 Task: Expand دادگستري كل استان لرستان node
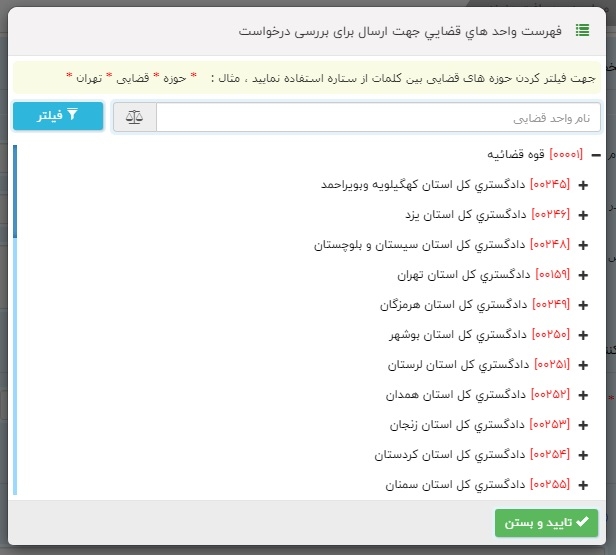[x=583, y=365]
